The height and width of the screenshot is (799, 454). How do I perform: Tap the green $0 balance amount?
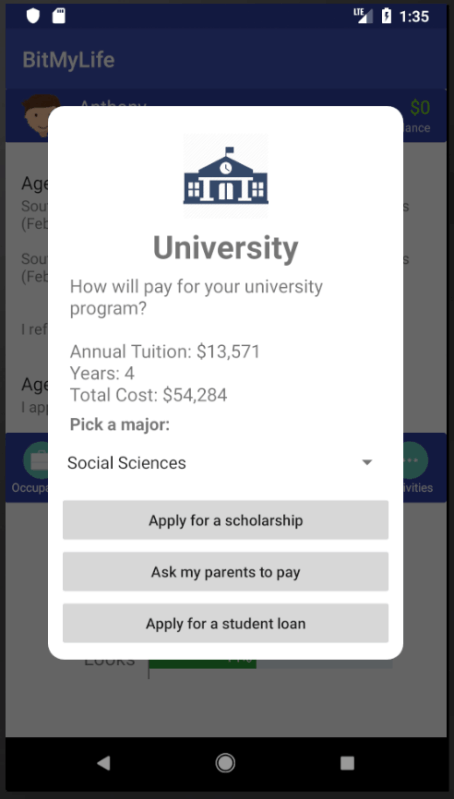420,108
